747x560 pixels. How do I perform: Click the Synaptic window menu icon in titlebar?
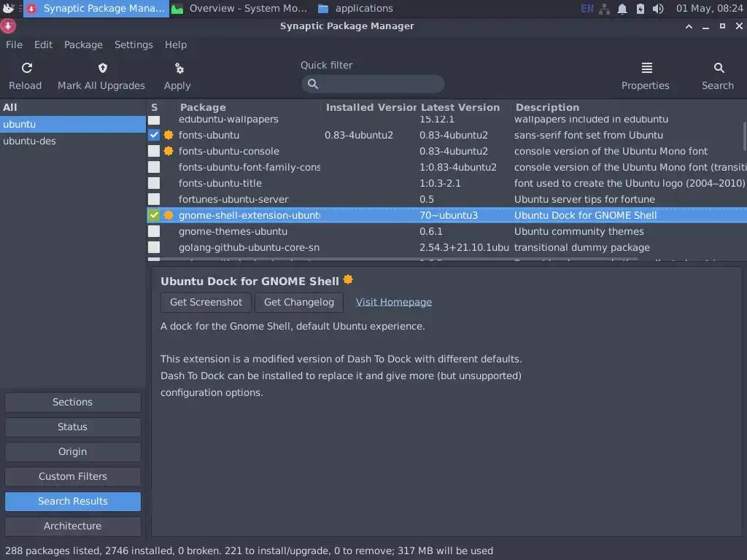(x=8, y=26)
